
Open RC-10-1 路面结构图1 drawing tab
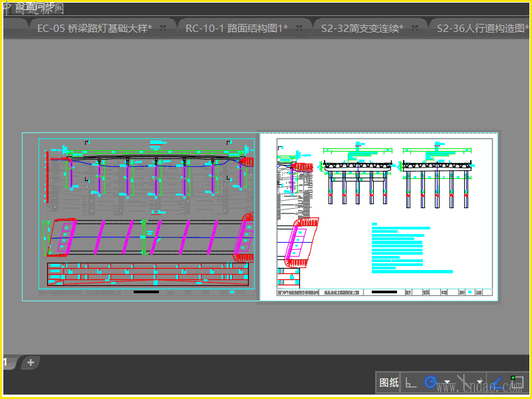(236, 28)
